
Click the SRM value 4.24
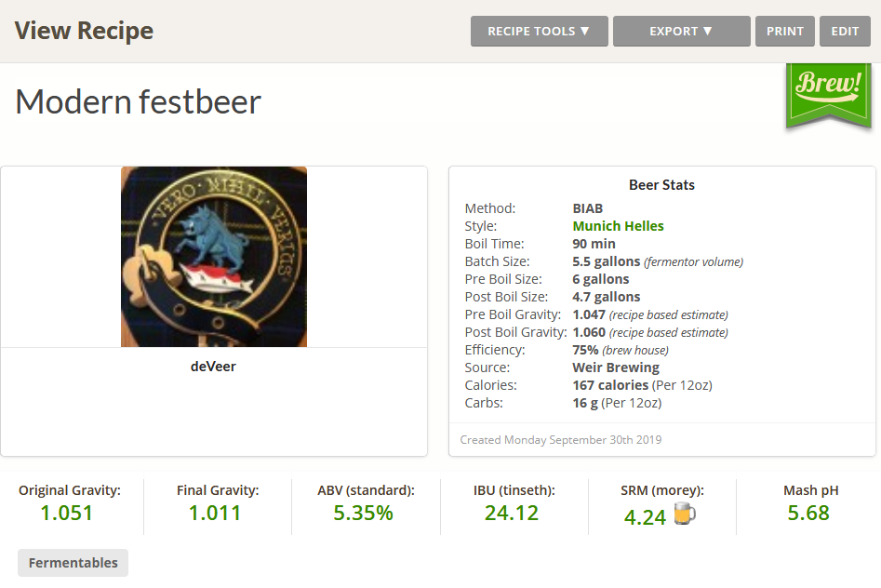coord(645,516)
